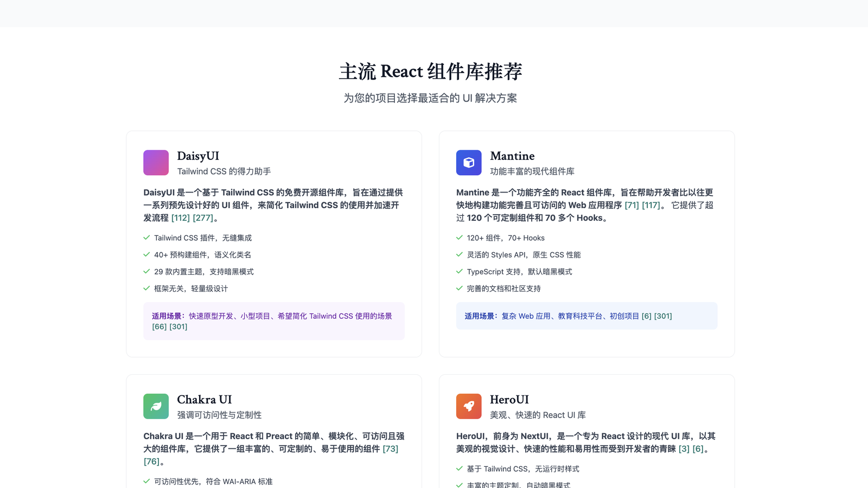
Task: Click checkmark beside '完善的文档和社区支持'
Action: (x=459, y=288)
